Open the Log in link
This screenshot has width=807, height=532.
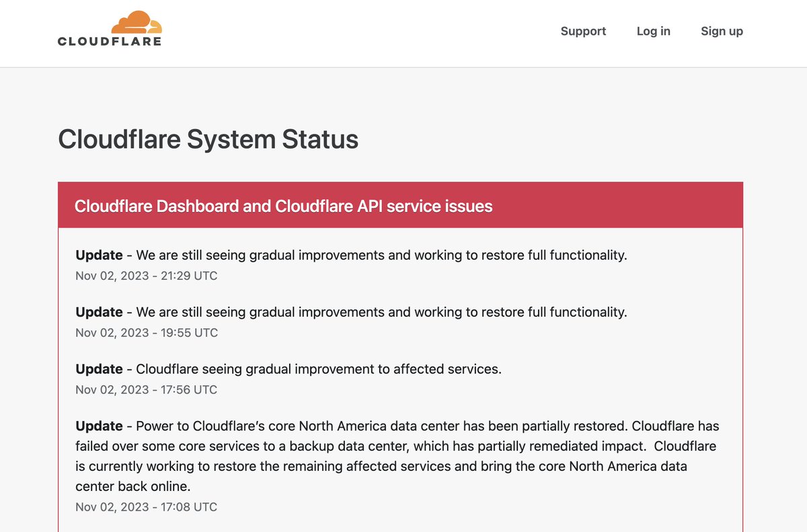[653, 31]
